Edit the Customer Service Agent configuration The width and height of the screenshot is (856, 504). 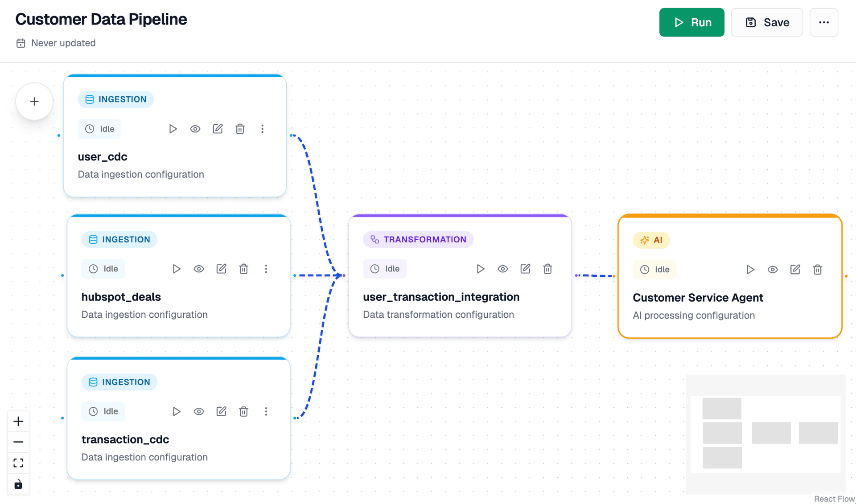pyautogui.click(x=795, y=269)
